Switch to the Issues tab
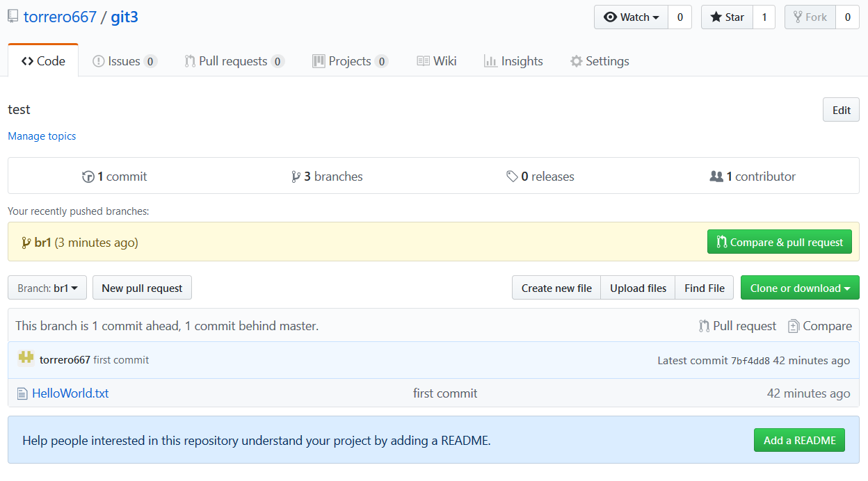The image size is (868, 481). tap(124, 61)
